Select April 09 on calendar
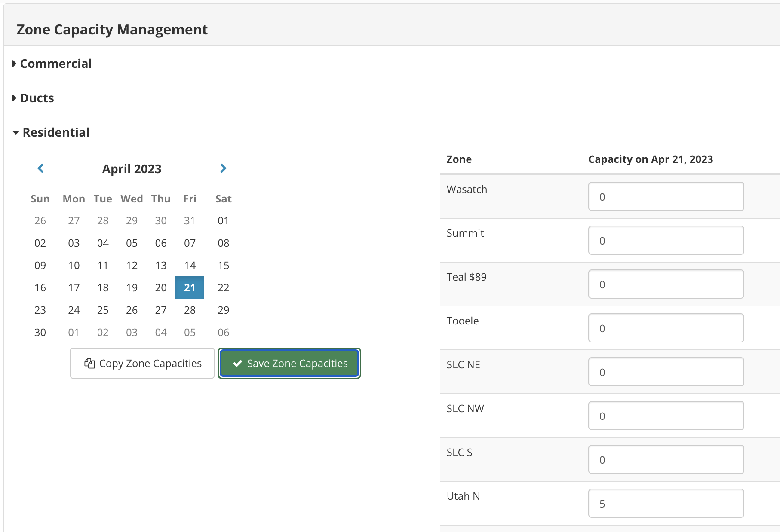The width and height of the screenshot is (780, 532). click(x=40, y=265)
